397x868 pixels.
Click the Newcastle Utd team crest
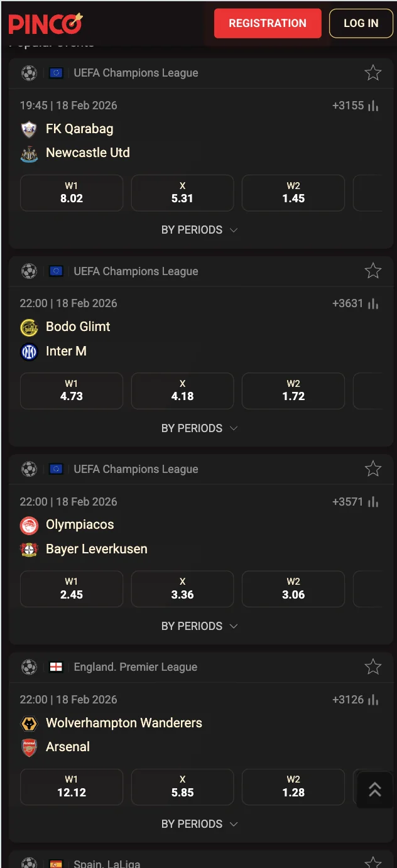[29, 153]
